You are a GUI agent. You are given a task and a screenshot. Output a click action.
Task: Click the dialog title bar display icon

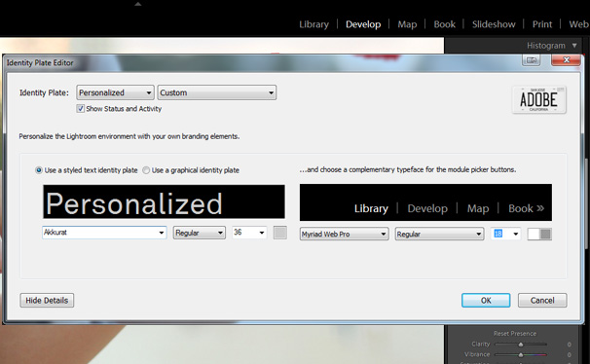(532, 60)
